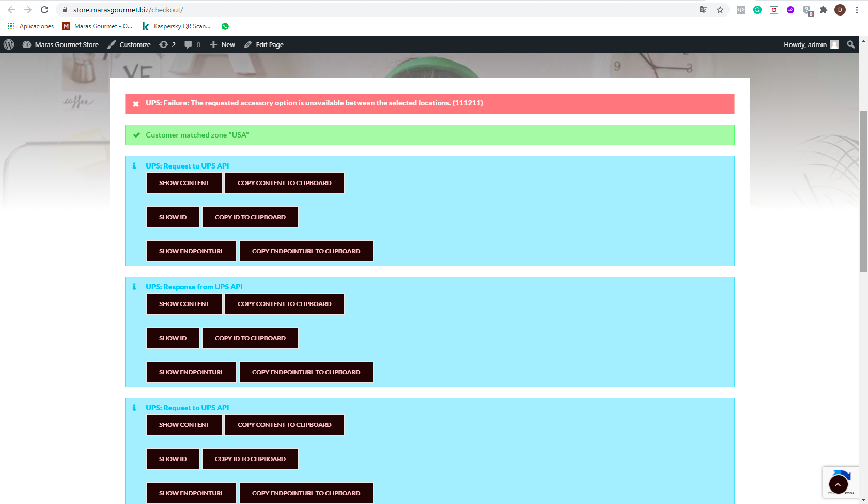The height and width of the screenshot is (504, 868).
Task: Open the Kaspersky QR Scan bookmark
Action: click(176, 26)
